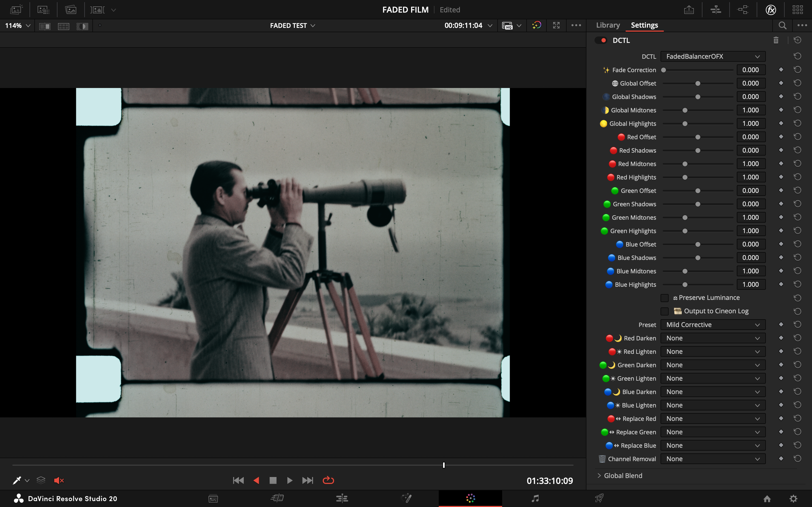
Task: Open the Fairlight music note page
Action: [535, 498]
